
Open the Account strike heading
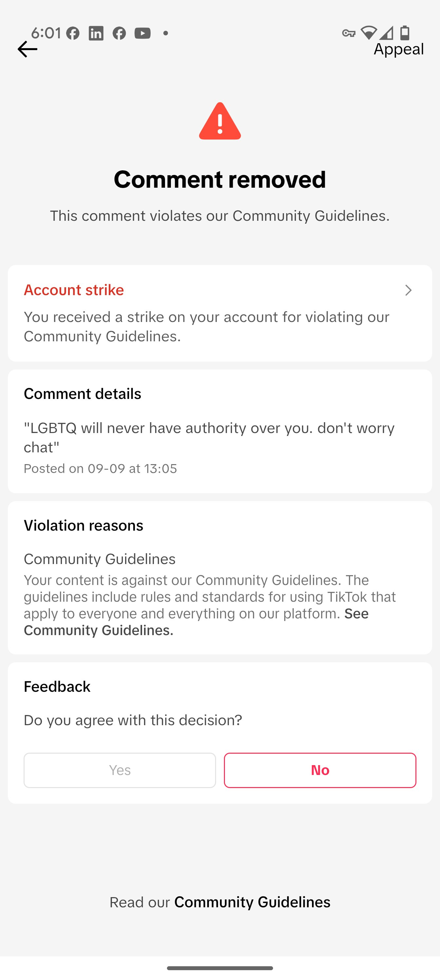tap(74, 290)
